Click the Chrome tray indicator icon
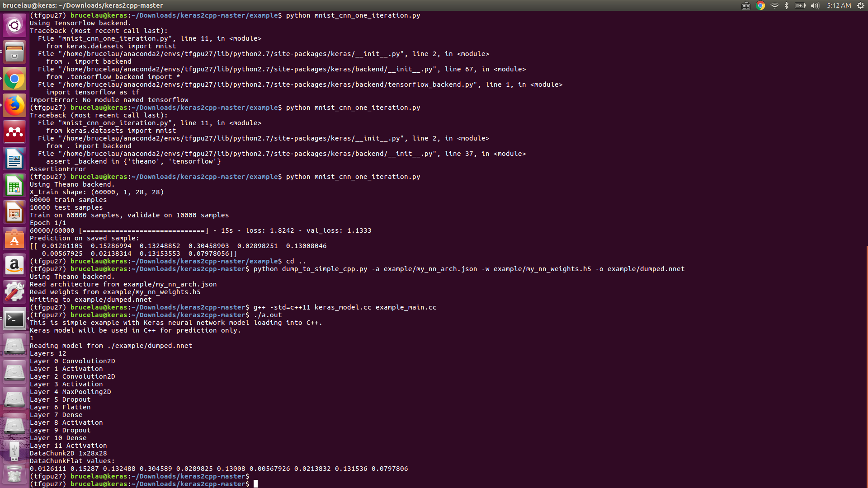The width and height of the screenshot is (868, 488). pyautogui.click(x=760, y=5)
